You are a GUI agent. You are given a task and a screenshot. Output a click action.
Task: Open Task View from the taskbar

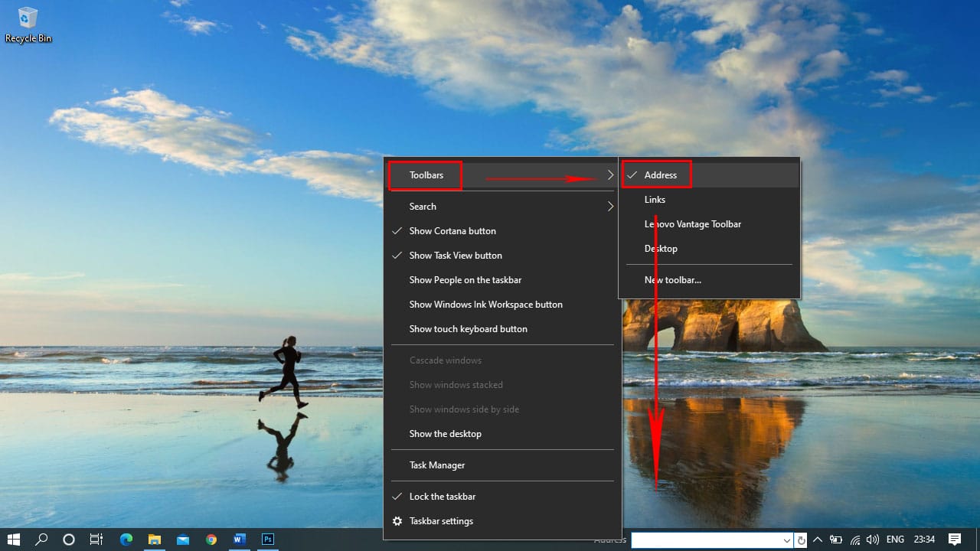(x=96, y=540)
